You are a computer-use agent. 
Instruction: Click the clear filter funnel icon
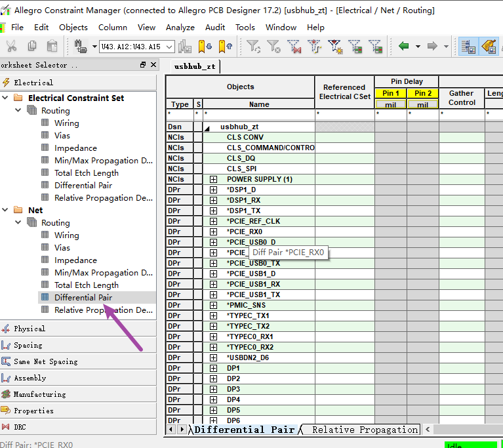(x=273, y=47)
